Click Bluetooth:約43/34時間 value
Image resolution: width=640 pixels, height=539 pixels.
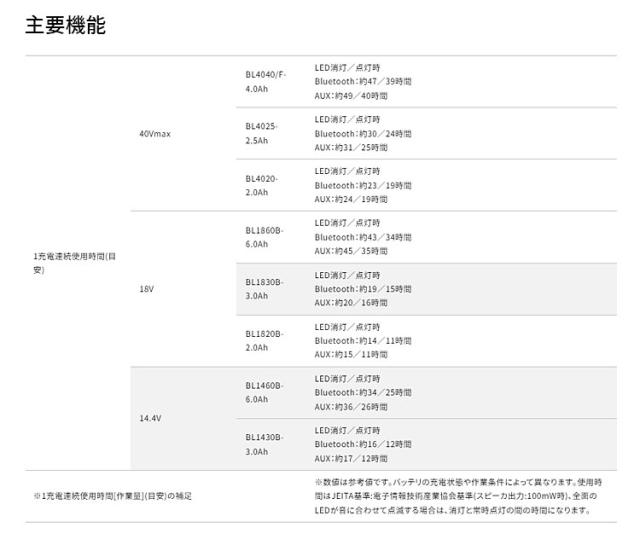(363, 237)
